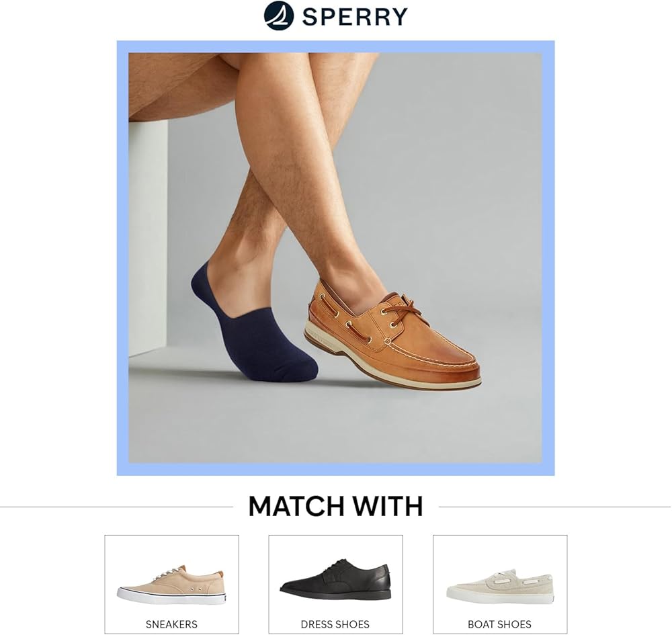Select the tan sneaker image
672x635 pixels.
(171, 585)
